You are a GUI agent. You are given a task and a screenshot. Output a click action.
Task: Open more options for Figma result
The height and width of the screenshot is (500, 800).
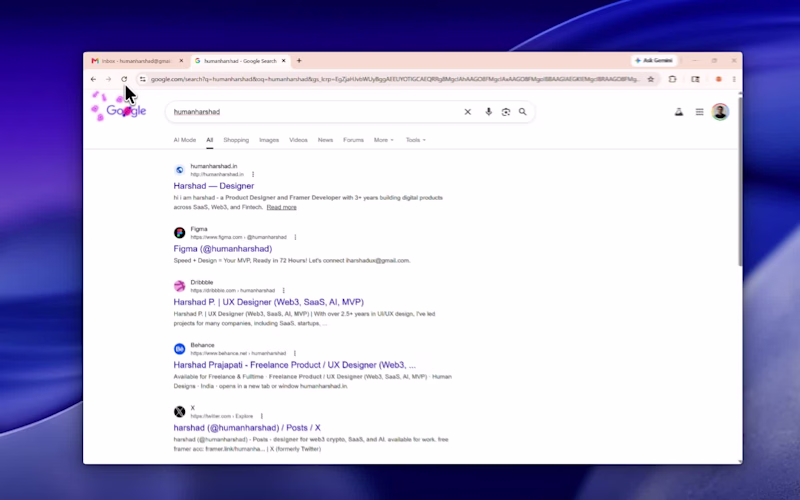pyautogui.click(x=295, y=237)
